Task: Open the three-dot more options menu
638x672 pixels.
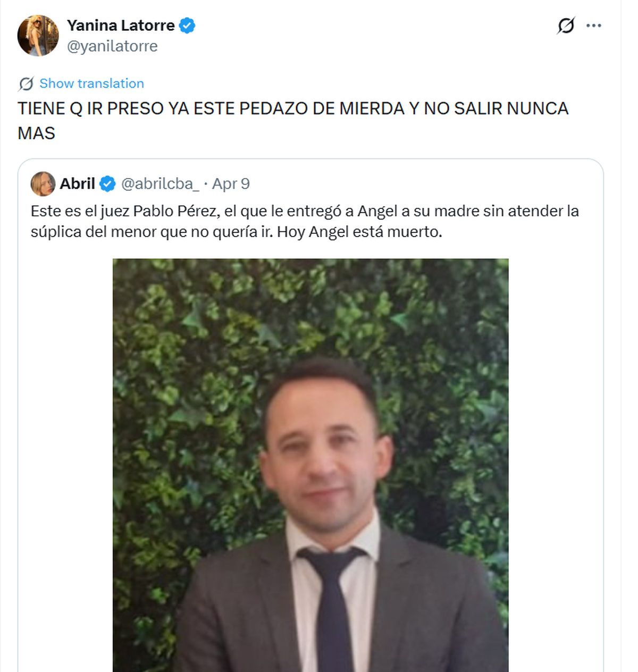Action: click(593, 26)
